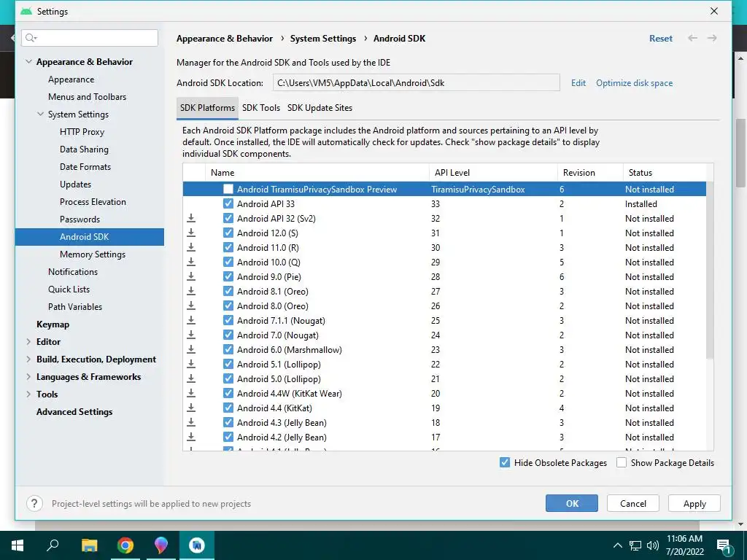Click the Cancel button
747x560 pixels.
click(633, 503)
